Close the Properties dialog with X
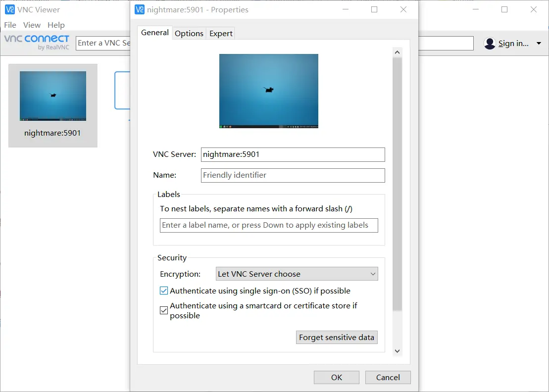The image size is (549, 392). click(403, 9)
